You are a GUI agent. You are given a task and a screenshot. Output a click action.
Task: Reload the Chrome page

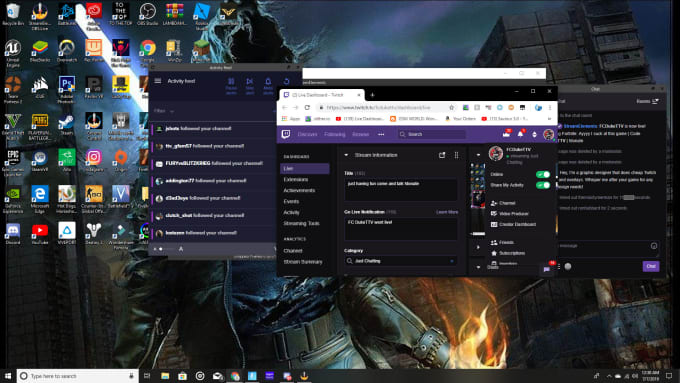pyautogui.click(x=307, y=108)
